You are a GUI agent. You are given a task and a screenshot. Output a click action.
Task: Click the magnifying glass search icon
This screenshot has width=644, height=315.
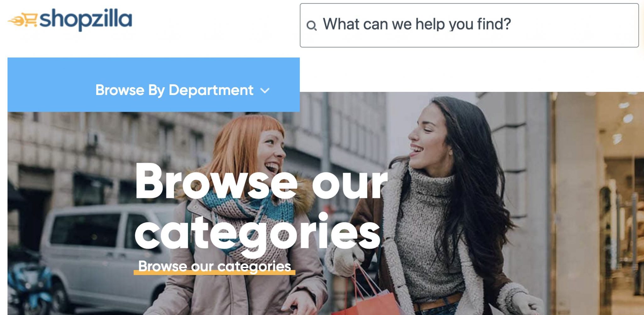[311, 25]
